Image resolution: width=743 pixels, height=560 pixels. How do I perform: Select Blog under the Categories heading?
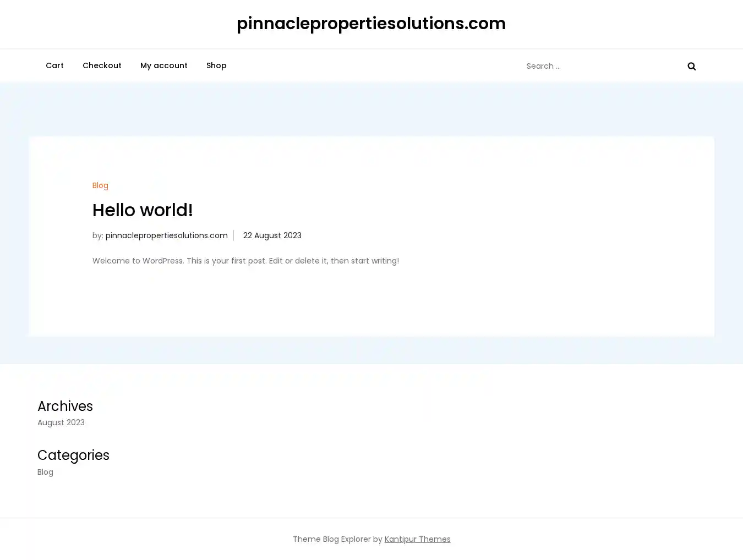click(45, 472)
